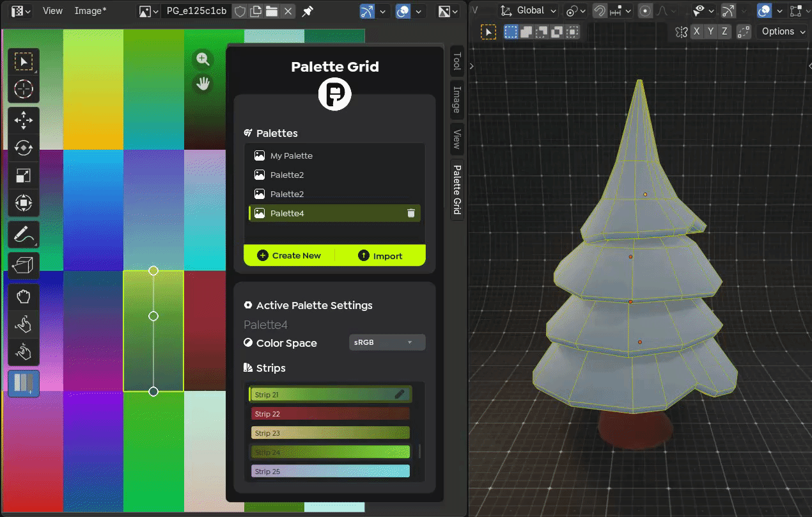812x517 pixels.
Task: Open the Color Space sRGB dropdown
Action: click(387, 342)
